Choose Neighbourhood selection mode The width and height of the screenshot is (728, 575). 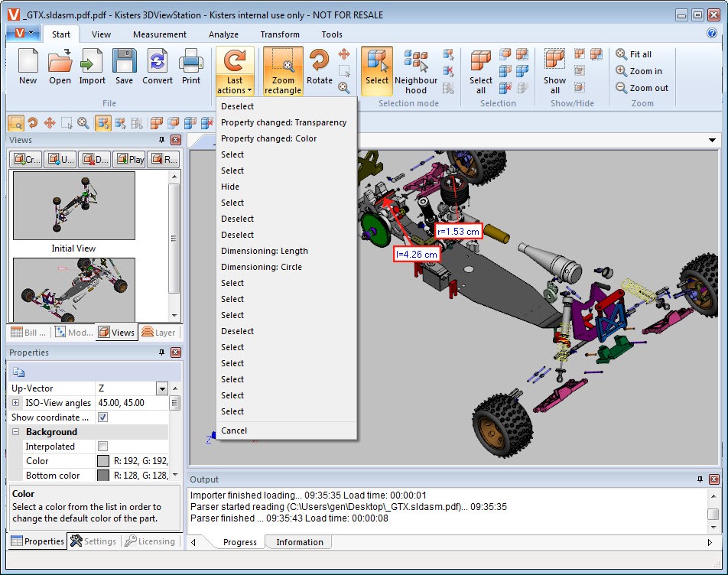point(416,71)
